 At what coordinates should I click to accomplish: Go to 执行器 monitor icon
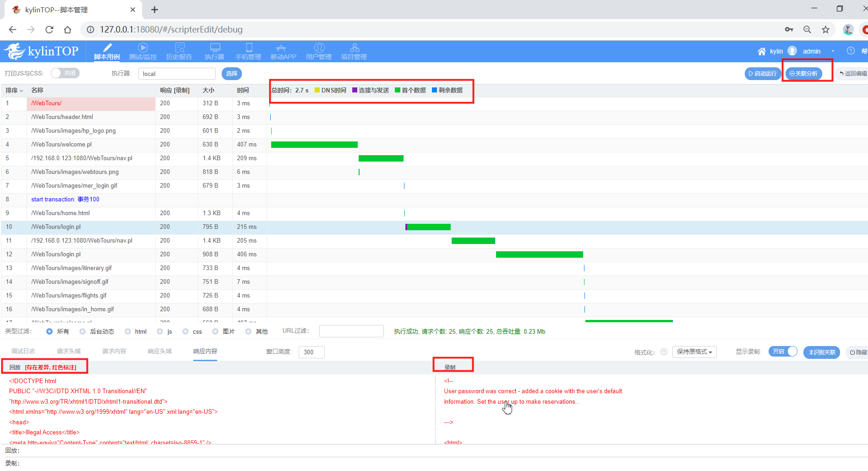215,48
